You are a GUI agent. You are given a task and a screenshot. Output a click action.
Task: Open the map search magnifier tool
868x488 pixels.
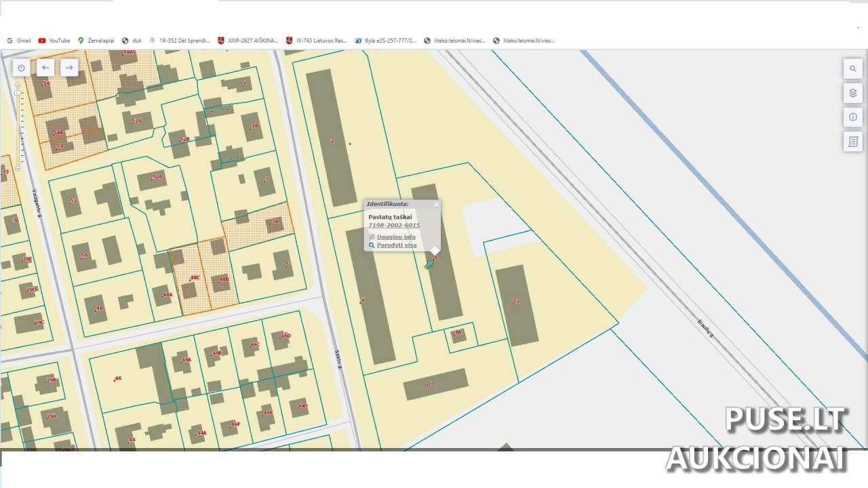click(853, 69)
